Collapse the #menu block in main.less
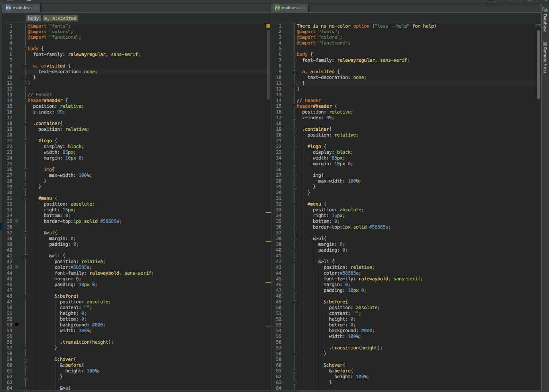Screen dimensions: 549x392 click(25, 198)
